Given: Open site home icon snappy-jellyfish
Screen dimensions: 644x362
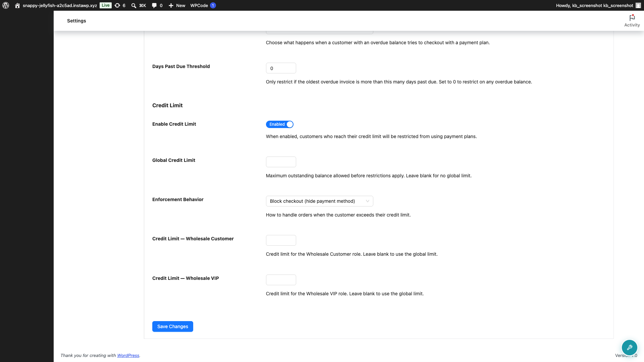Looking at the screenshot, I should 17,5.
